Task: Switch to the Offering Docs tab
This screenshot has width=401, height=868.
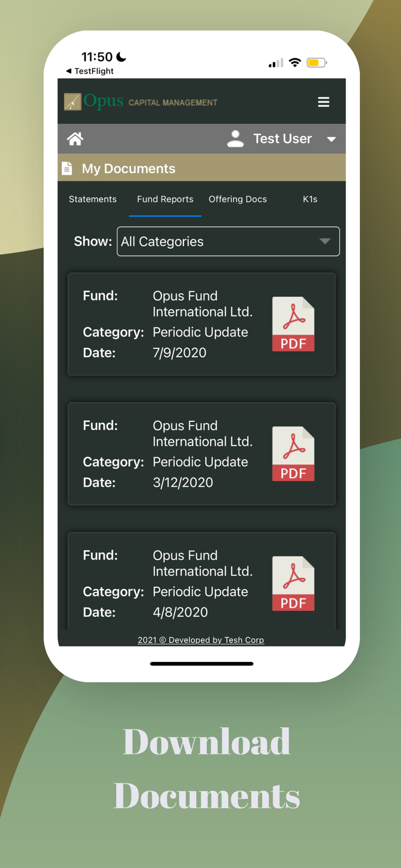Action: 238,199
